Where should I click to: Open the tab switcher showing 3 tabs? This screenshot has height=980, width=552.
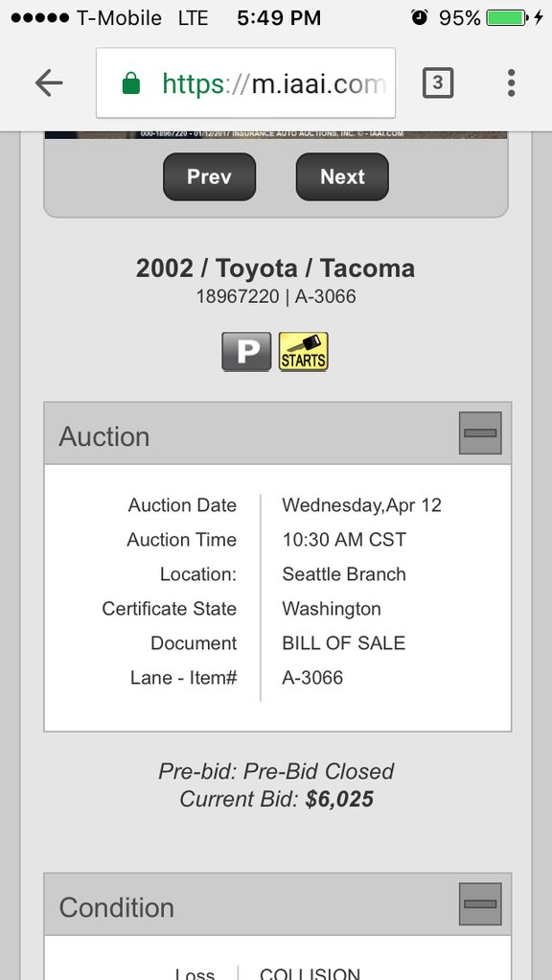438,83
